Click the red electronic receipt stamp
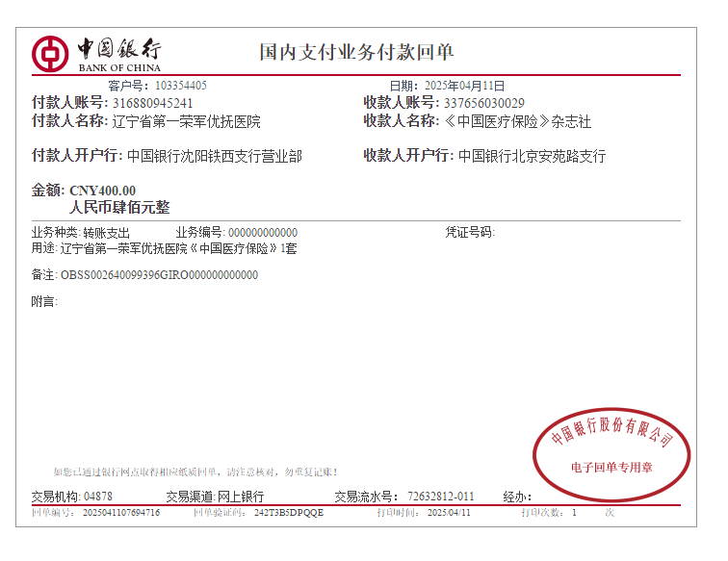This screenshot has width=728, height=561. (x=611, y=455)
